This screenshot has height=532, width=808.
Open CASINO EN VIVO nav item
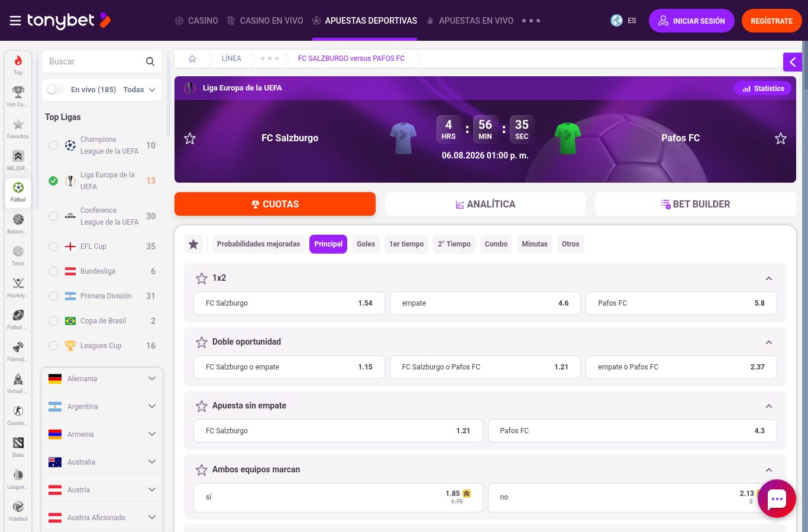265,21
